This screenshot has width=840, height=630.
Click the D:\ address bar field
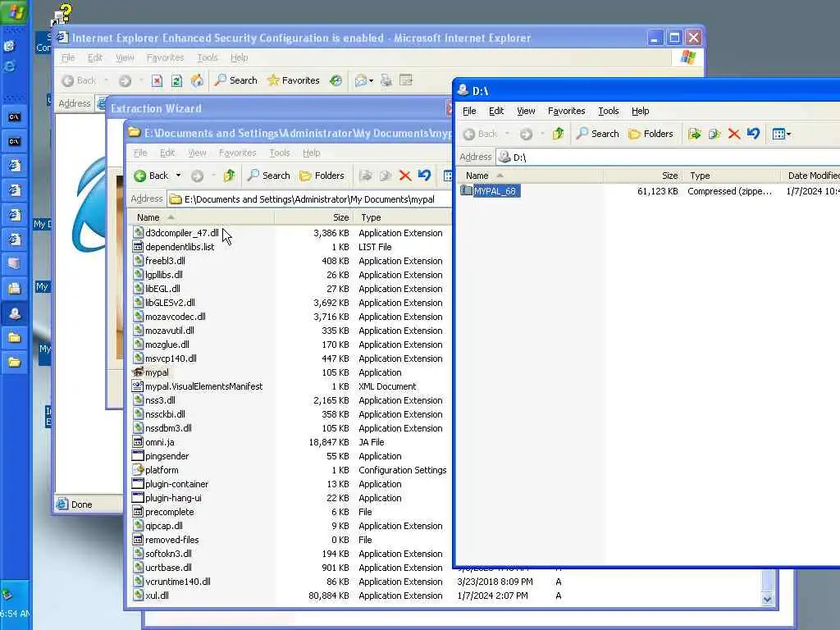click(668, 157)
